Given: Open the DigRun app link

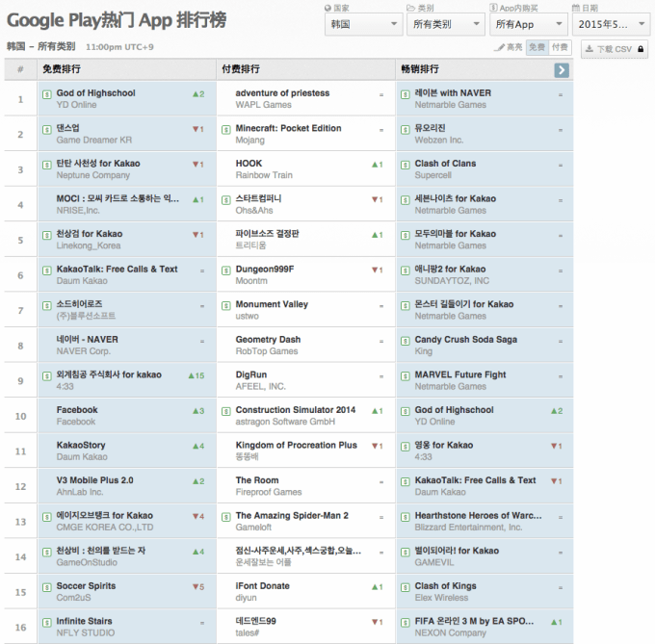Looking at the screenshot, I should point(251,374).
